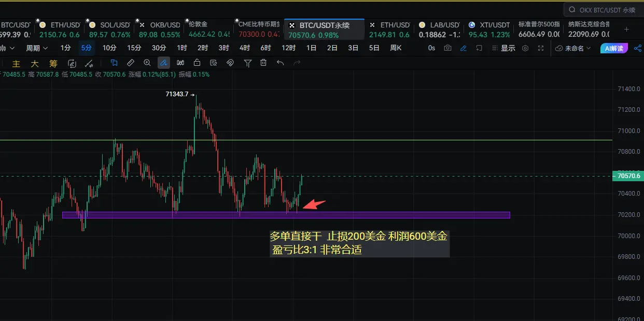Click the share icon beside AI解读
The height and width of the screenshot is (321, 644).
pos(638,48)
